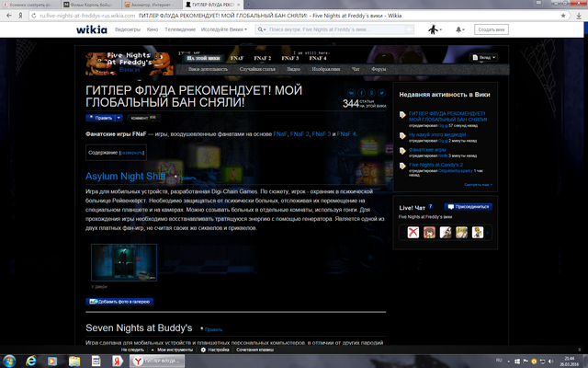Image resolution: width=588 pixels, height=368 pixels.
Task: Open the FNaF 2 navigation tab
Action: [262, 58]
